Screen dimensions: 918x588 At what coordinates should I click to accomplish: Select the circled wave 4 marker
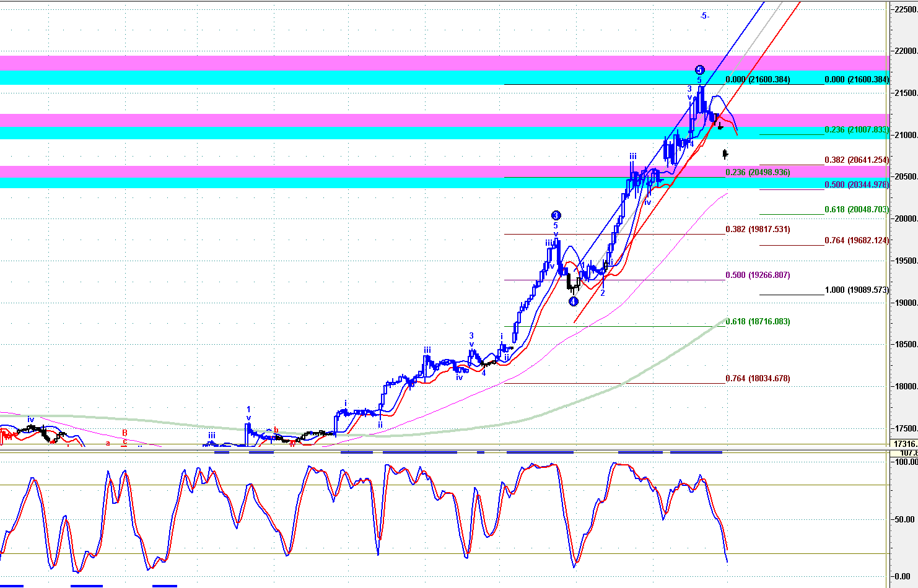coord(574,301)
